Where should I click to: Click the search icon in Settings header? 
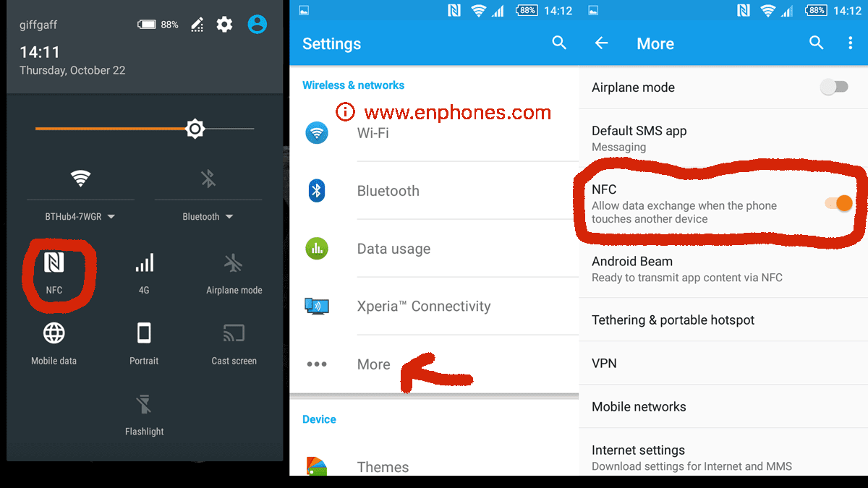click(559, 43)
